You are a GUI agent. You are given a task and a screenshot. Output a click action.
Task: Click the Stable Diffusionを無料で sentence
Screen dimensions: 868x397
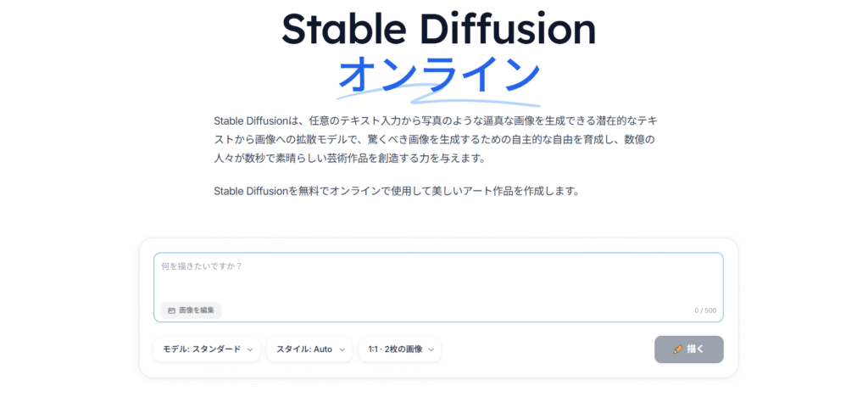coord(396,191)
